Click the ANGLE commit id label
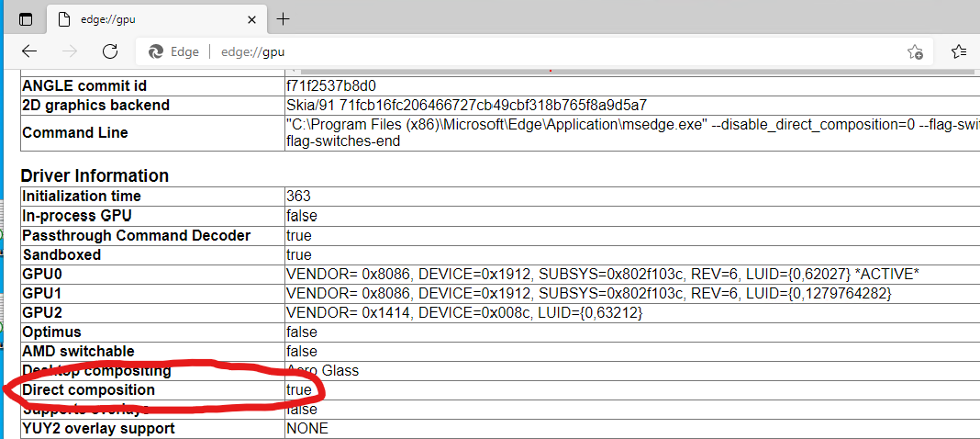This screenshot has width=980, height=439. 84,85
